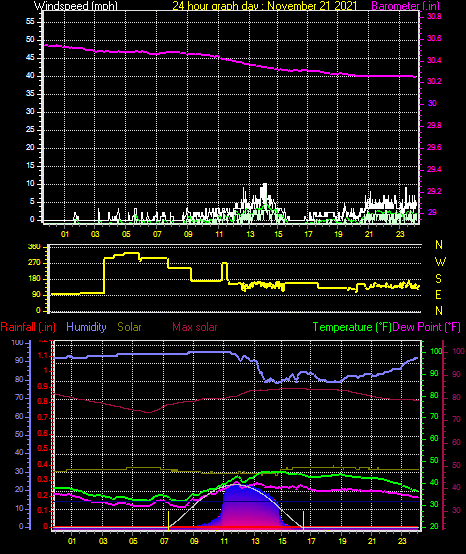Select the Solar legend label
The width and height of the screenshot is (466, 554).
pyautogui.click(x=129, y=327)
